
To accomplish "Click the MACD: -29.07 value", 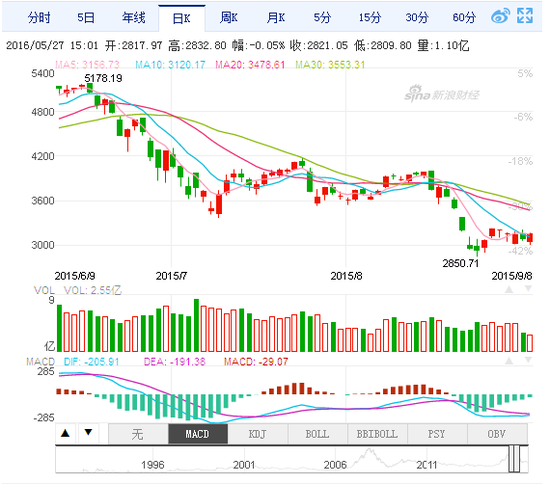I will tap(256, 362).
